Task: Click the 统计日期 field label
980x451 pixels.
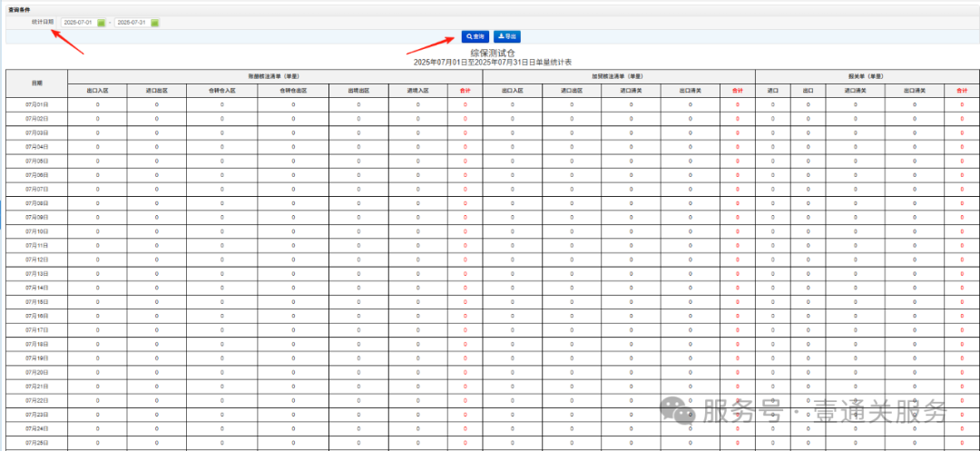Action: [42, 22]
